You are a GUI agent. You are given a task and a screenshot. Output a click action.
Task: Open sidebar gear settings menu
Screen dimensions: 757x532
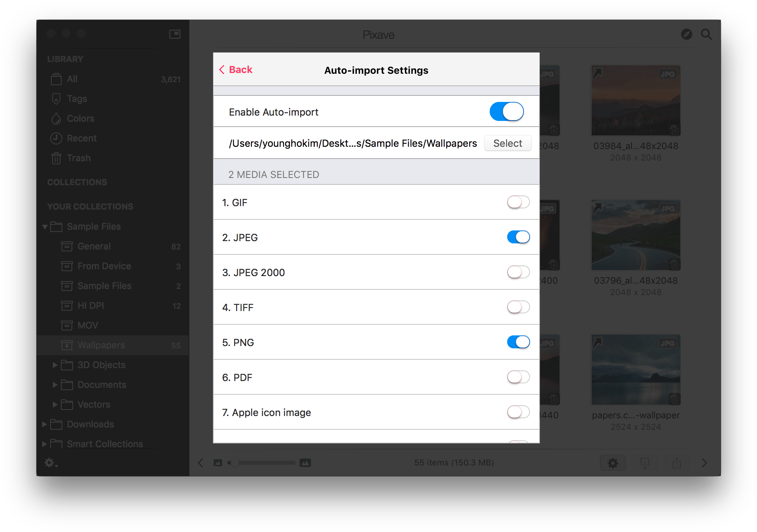click(51, 463)
